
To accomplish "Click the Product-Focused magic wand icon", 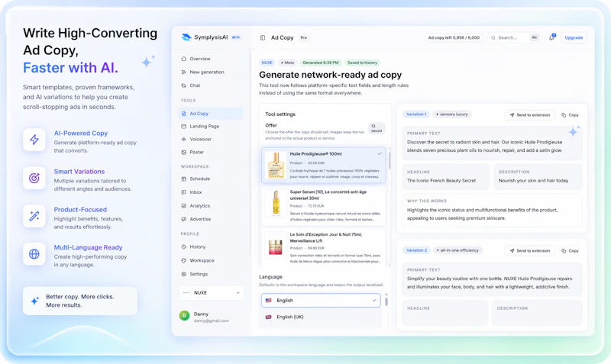I will [34, 216].
